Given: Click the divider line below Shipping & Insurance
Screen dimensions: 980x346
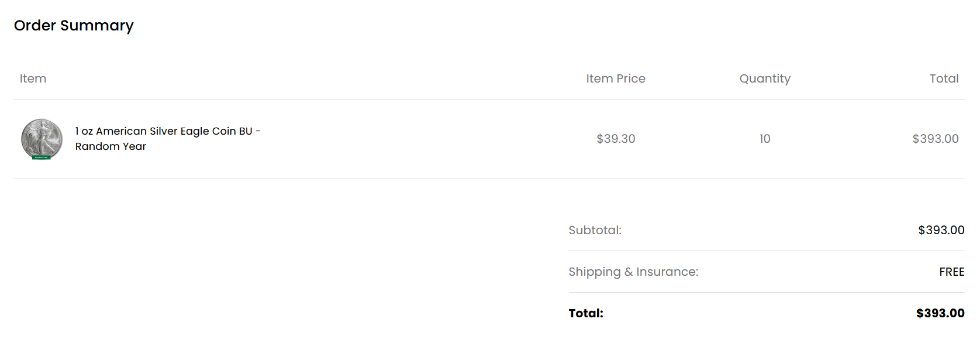Looking at the screenshot, I should pyautogui.click(x=767, y=292).
